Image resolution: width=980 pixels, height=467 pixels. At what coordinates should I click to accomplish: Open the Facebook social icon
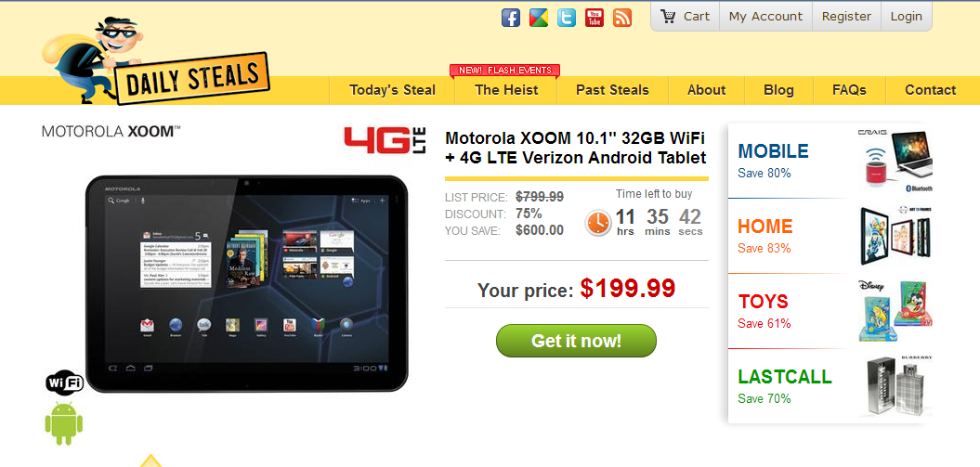[511, 18]
